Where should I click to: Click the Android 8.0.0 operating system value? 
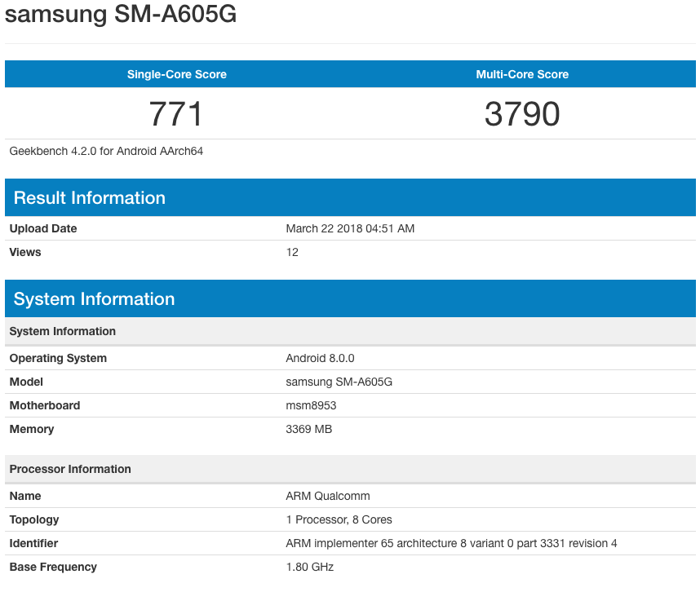click(x=320, y=358)
